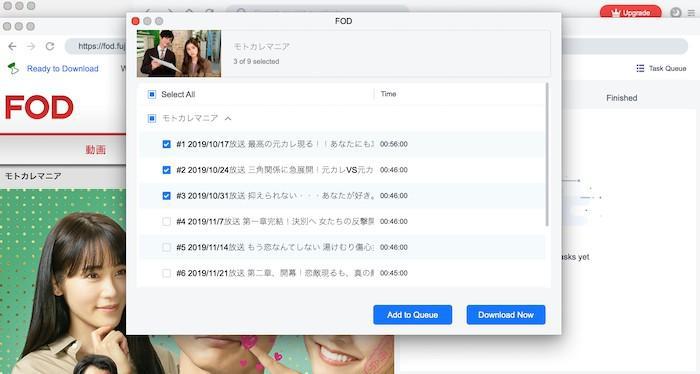Uncheck episode #3 2019/10/31 checkbox
The image size is (700, 374).
(167, 195)
